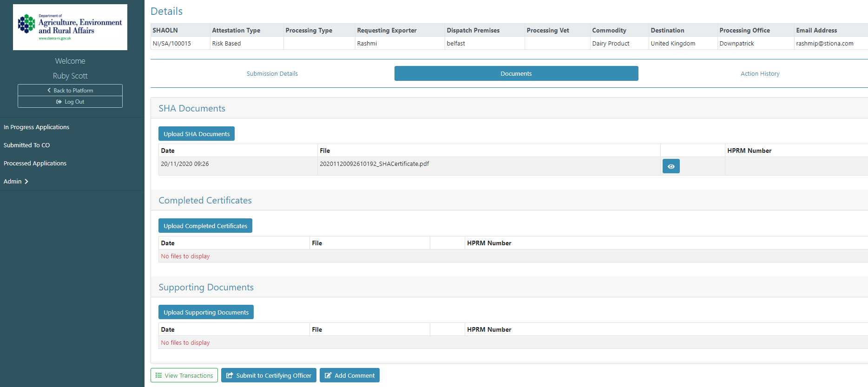Open Processed Applications list
This screenshot has width=868, height=387.
pos(35,164)
